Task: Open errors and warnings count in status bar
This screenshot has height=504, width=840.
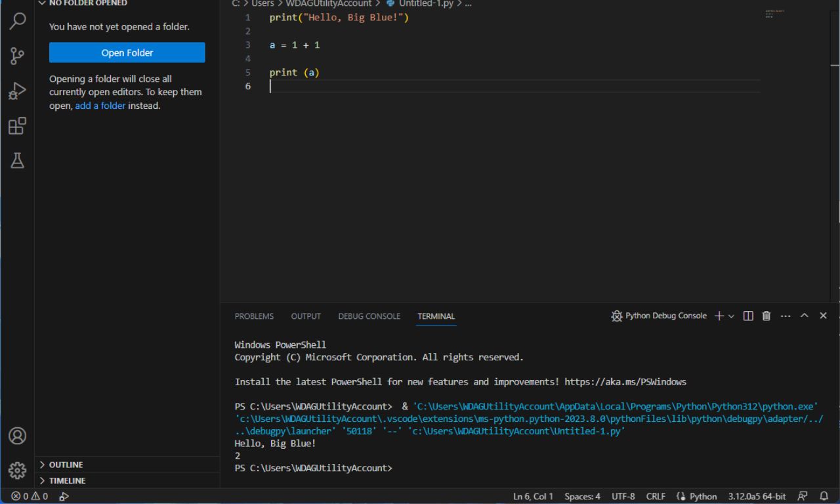Action: coord(30,497)
